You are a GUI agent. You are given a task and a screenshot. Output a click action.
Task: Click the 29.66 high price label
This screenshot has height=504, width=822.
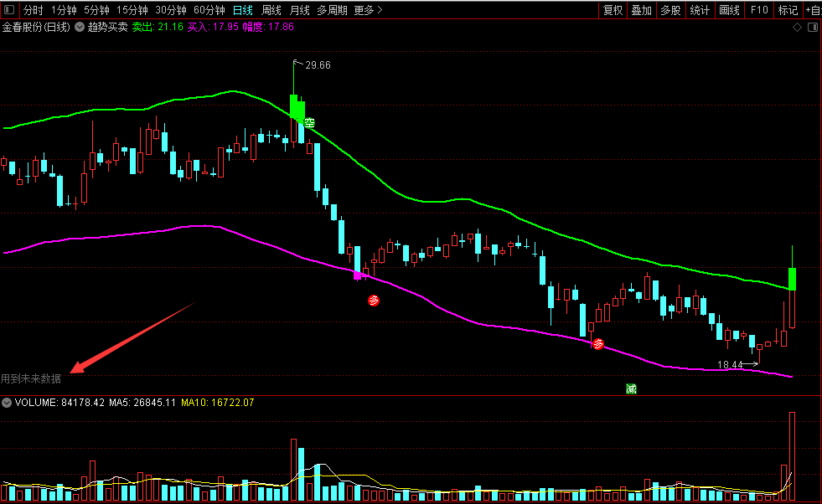tap(318, 65)
